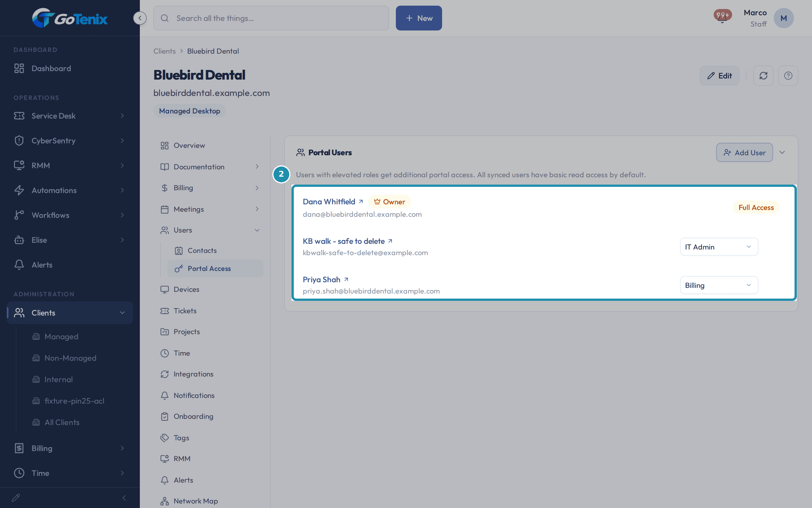This screenshot has height=508, width=812.
Task: Open the notifications bell with 99+ badge
Action: [x=722, y=16]
